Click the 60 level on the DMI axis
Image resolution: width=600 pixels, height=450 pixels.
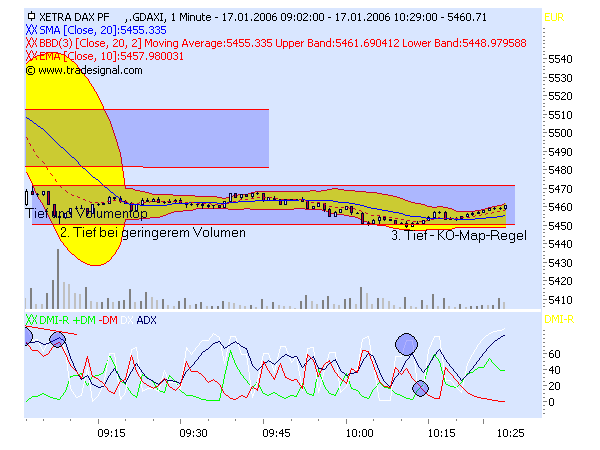(x=554, y=354)
